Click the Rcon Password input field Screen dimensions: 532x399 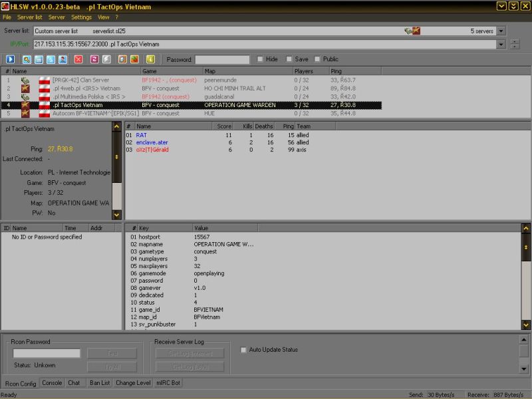tap(47, 354)
